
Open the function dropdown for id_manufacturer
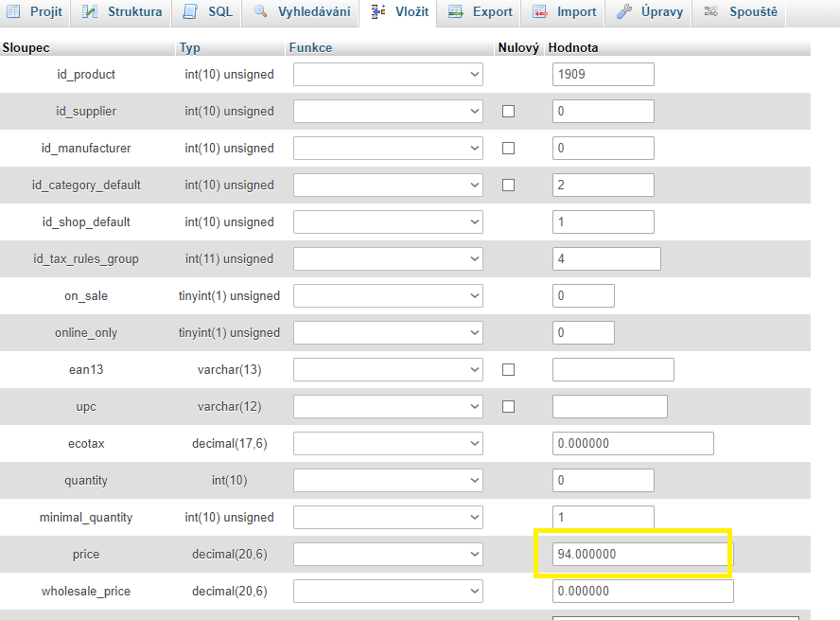tap(388, 148)
